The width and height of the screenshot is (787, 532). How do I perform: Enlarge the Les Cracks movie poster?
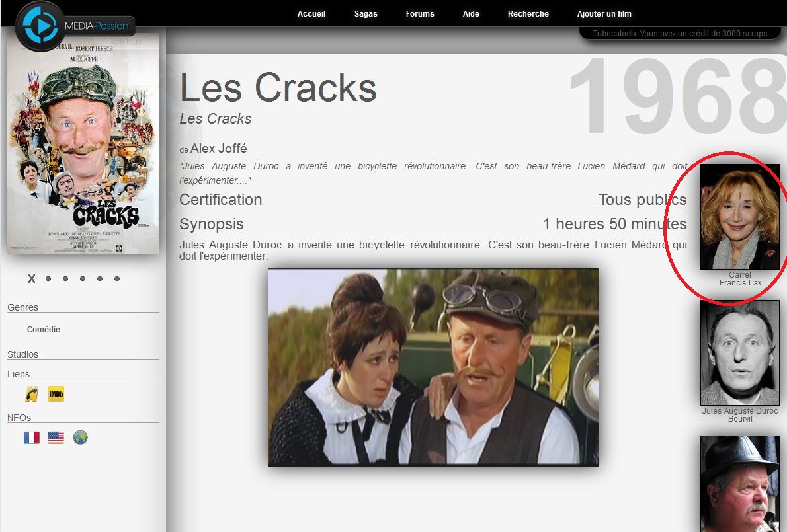[83, 145]
